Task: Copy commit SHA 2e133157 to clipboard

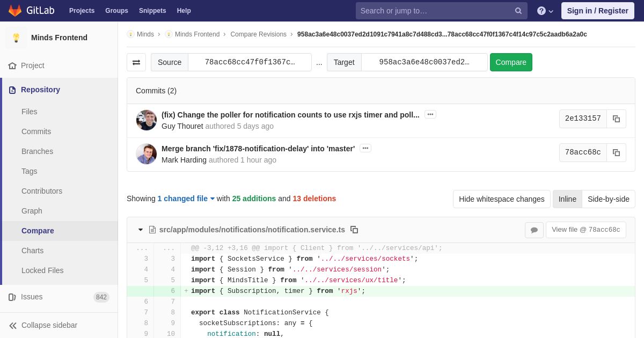Action: pyautogui.click(x=616, y=119)
